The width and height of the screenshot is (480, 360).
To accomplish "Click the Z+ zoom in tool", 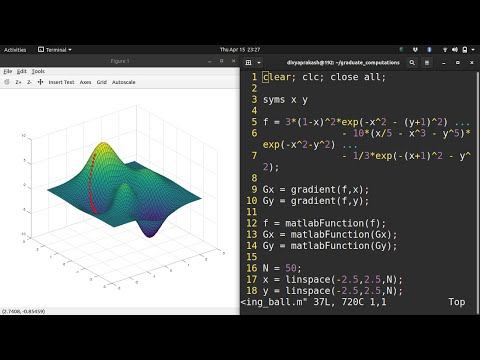I will tap(18, 82).
